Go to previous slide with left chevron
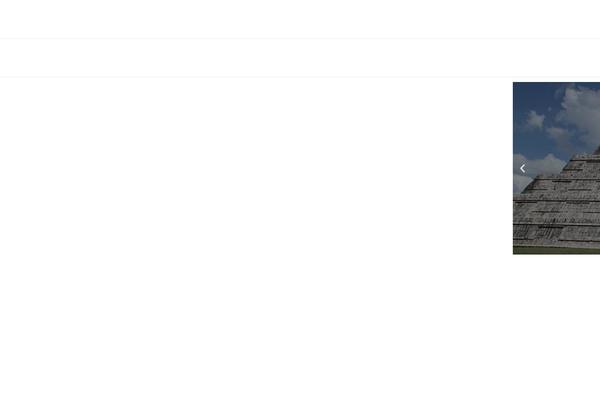600x400 pixels. point(522,168)
